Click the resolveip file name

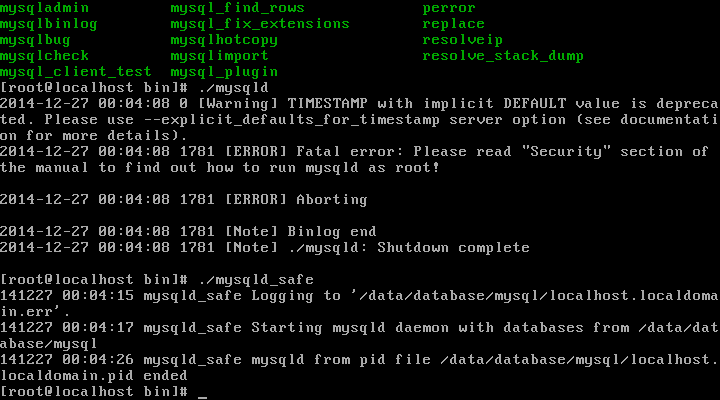point(462,40)
